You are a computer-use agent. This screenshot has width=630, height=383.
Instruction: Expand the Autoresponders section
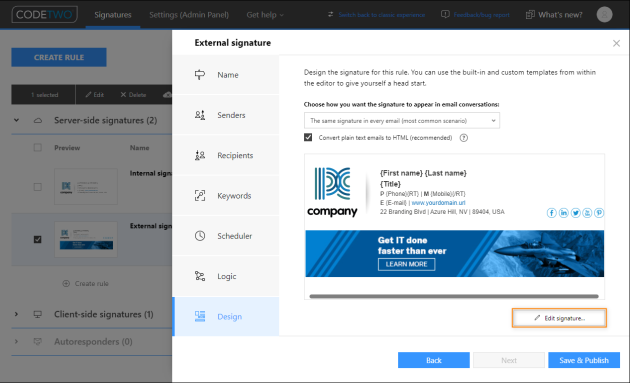(16, 342)
